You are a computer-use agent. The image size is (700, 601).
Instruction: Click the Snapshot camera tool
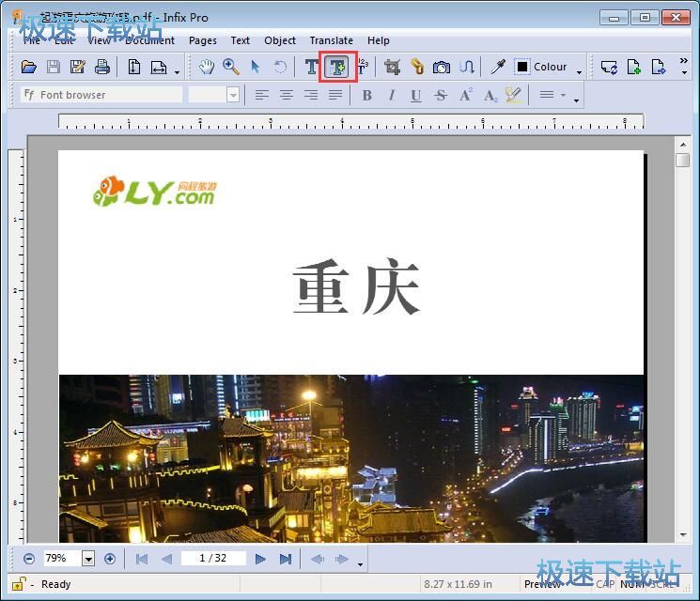point(442,68)
